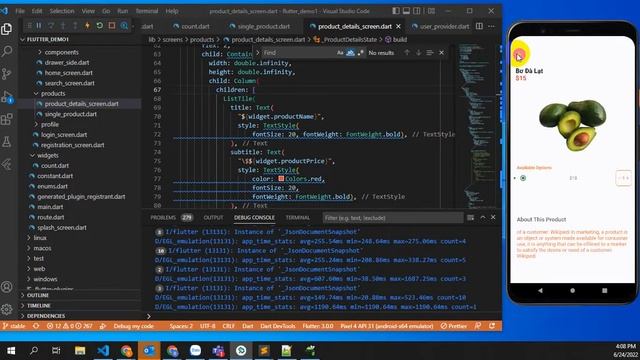The height and width of the screenshot is (360, 640).
Task: Open the Selection menu
Action: [x=62, y=11]
